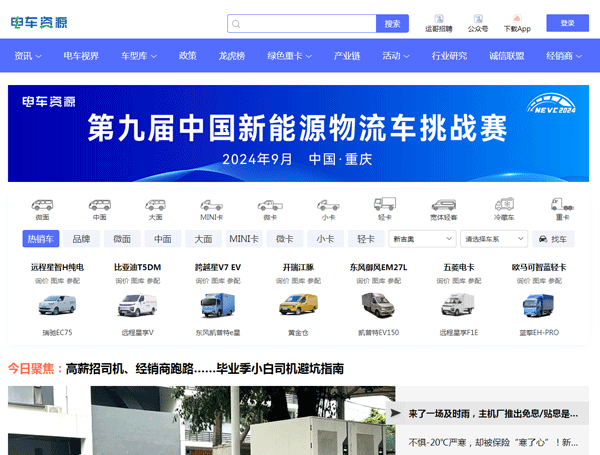Open 远程星智H纯电 model link

[57, 267]
